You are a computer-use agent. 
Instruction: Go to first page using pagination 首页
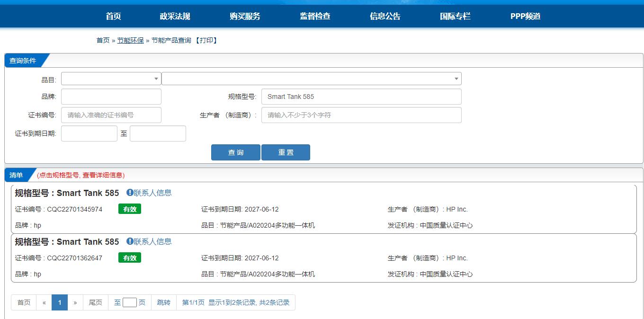(x=24, y=302)
